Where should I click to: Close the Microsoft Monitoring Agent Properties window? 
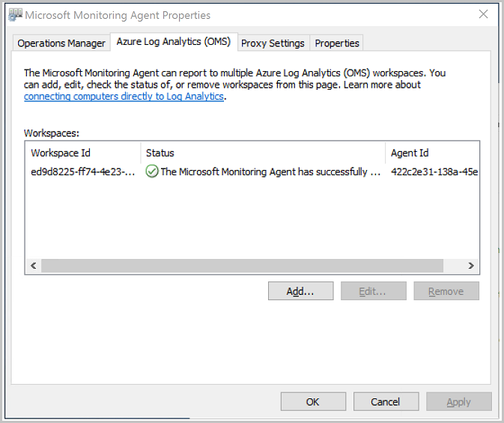484,14
